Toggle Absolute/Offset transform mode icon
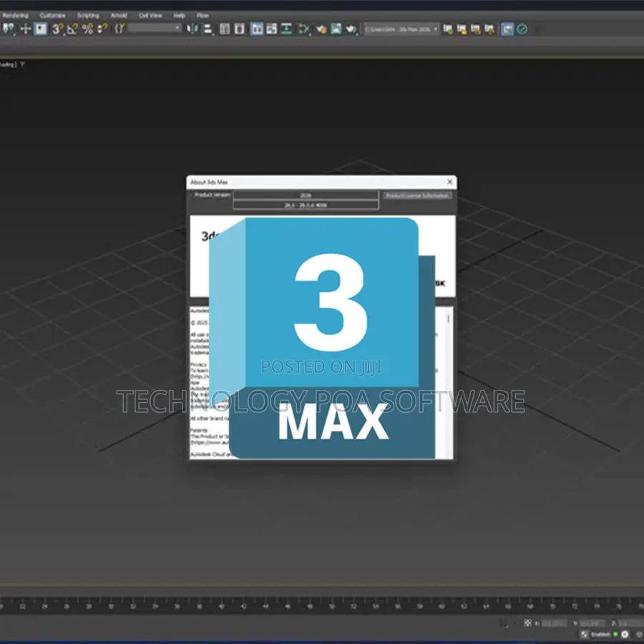 528,623
